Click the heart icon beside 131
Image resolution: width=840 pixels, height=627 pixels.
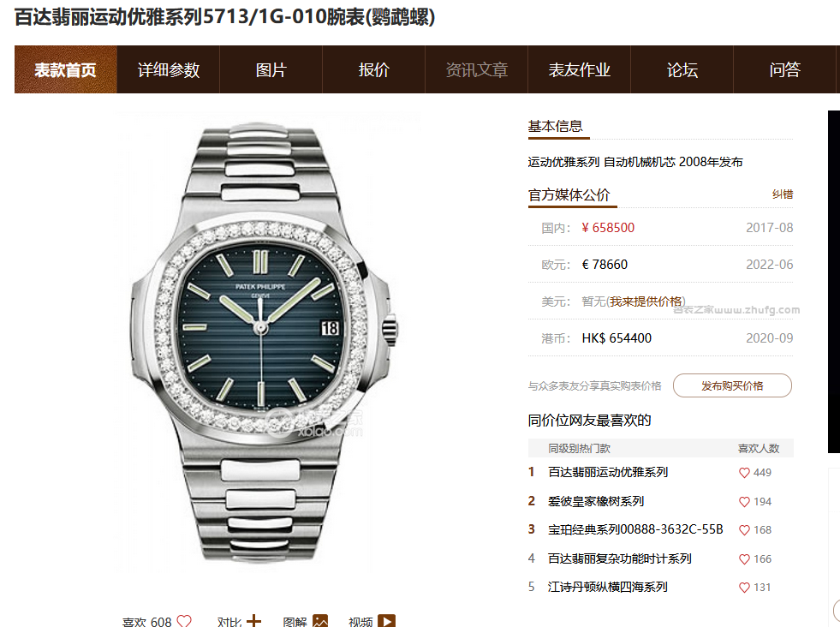click(x=744, y=588)
